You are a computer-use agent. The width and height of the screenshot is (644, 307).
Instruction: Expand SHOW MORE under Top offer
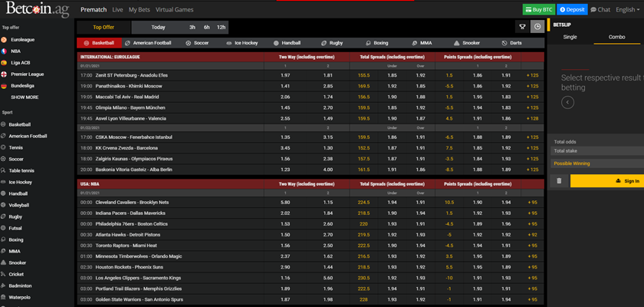(25, 97)
